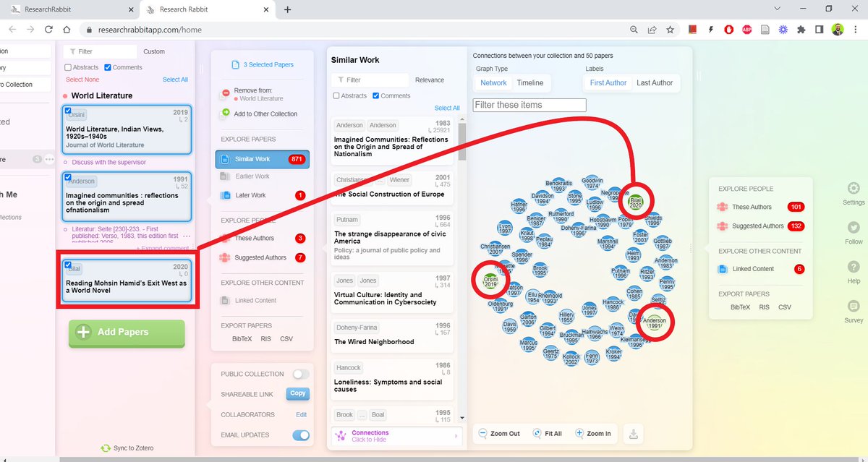The width and height of the screenshot is (868, 462).
Task: Toggle Abstracts checkbox in Similar Work
Action: click(x=336, y=95)
